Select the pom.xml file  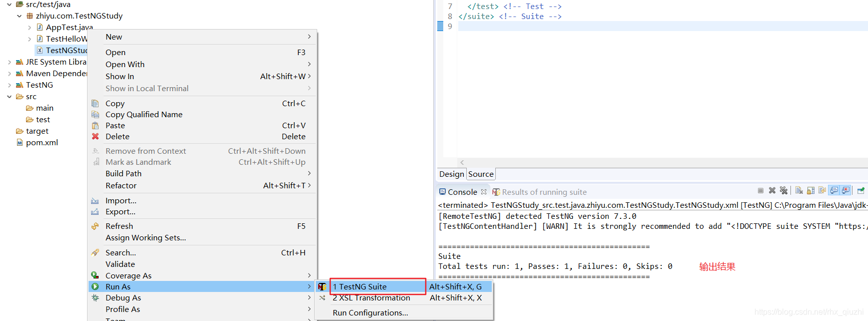(37, 143)
